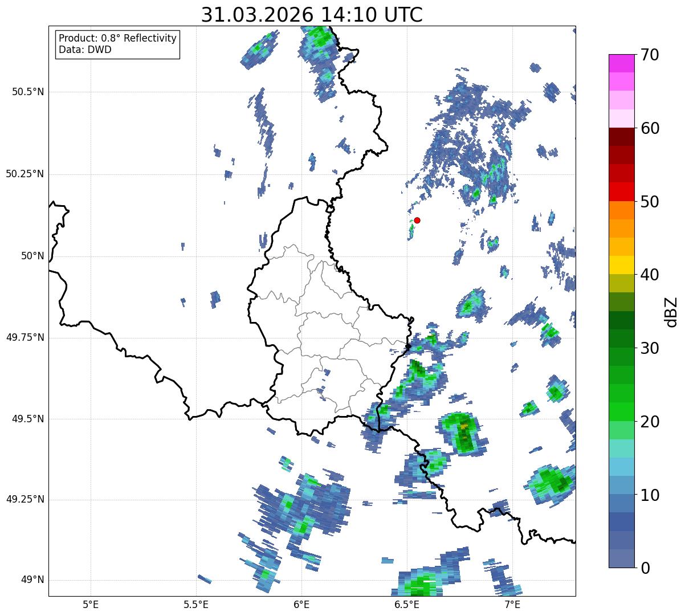Click the colorbar tick label "60"
Screen dimensions: 685x616
point(650,128)
